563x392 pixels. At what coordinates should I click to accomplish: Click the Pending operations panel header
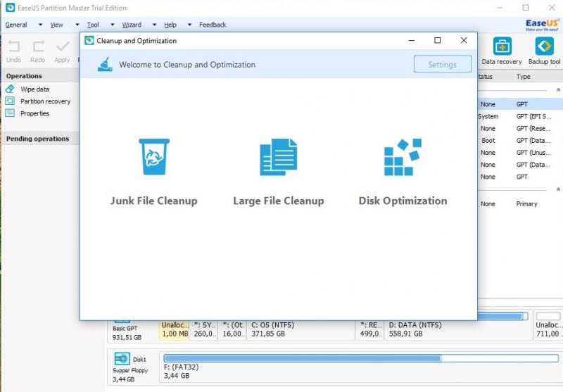pyautogui.click(x=40, y=139)
